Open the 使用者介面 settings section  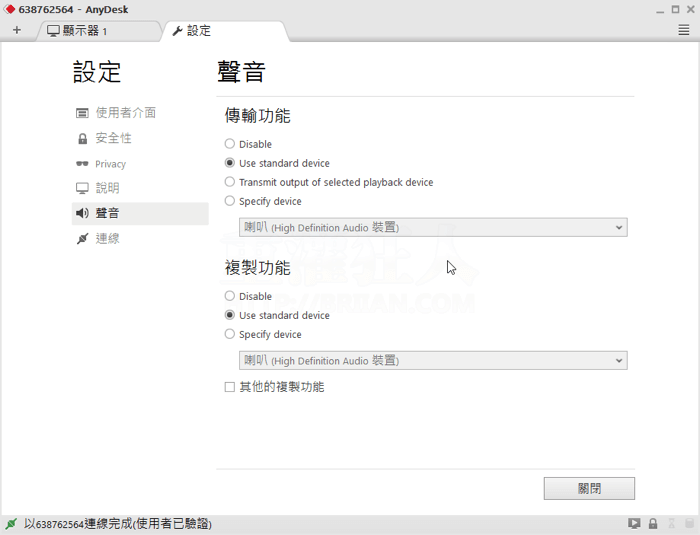click(125, 113)
